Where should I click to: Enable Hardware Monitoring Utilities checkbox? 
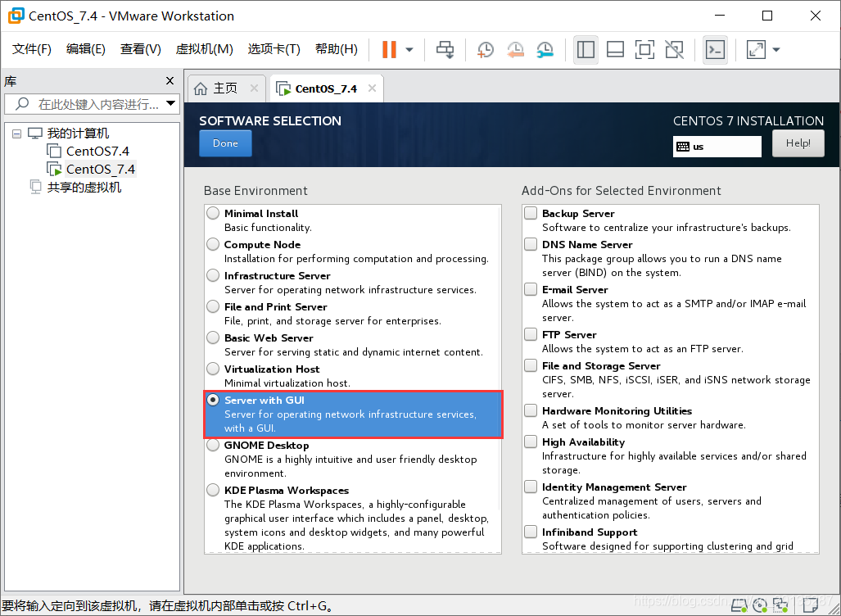coord(531,410)
